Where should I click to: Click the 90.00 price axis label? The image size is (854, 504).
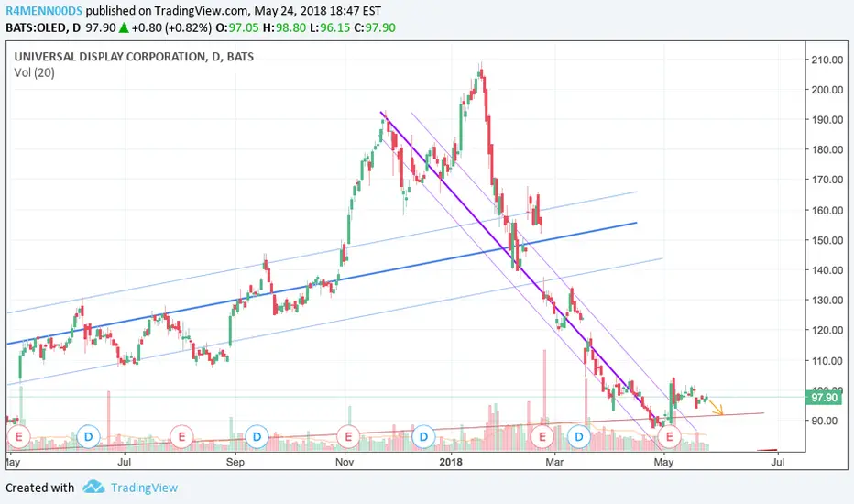click(824, 421)
